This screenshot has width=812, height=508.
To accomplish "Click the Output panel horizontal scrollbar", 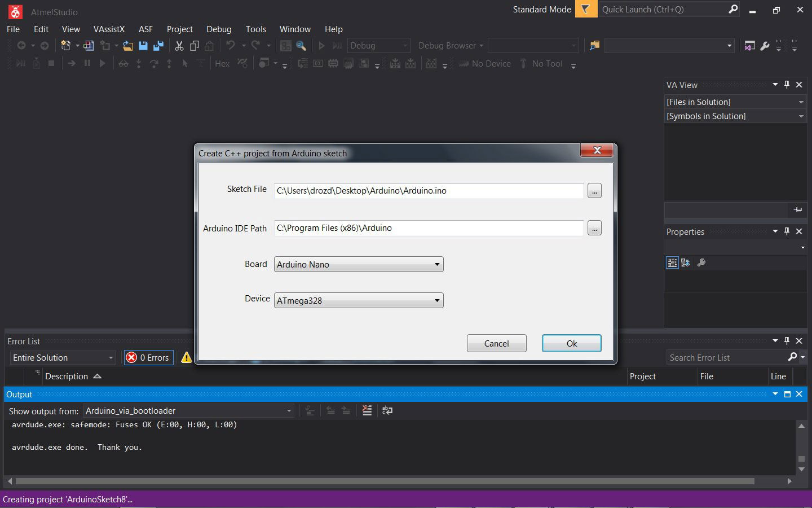I will (385, 481).
